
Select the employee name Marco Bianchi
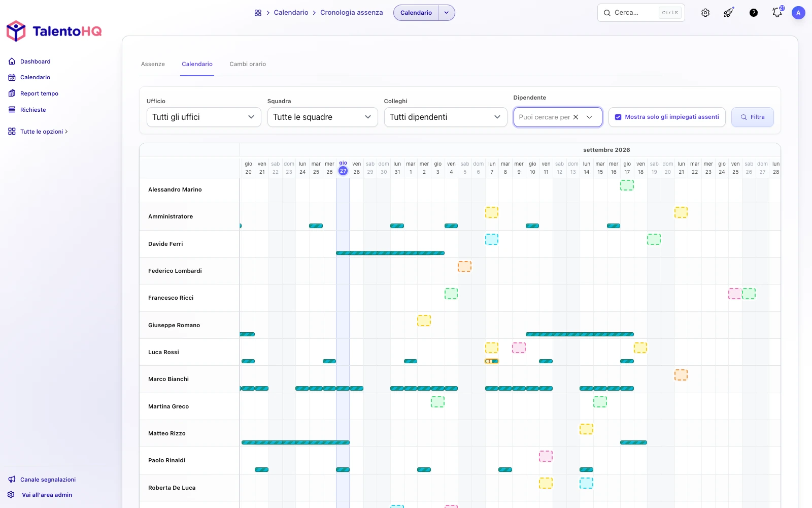click(x=168, y=379)
